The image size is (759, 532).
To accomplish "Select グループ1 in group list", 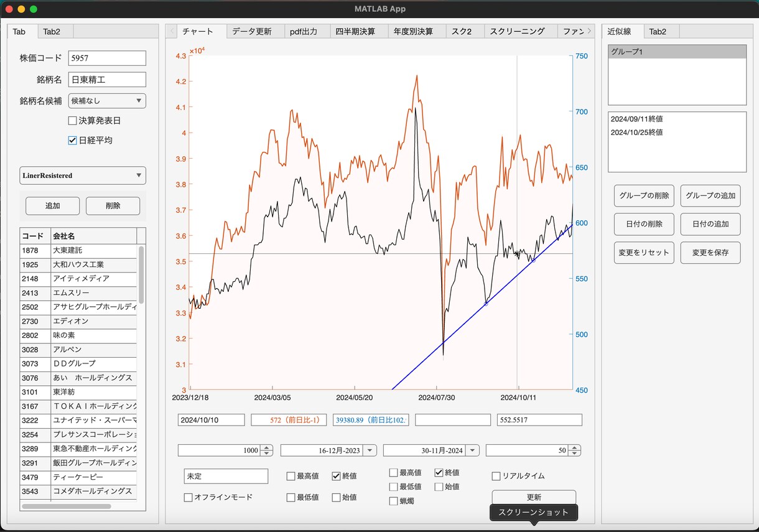I will coord(677,52).
